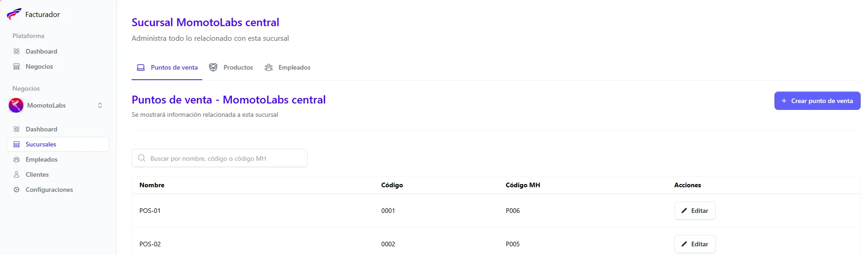Click the Clientes person icon
The width and height of the screenshot is (868, 255).
pyautogui.click(x=17, y=174)
